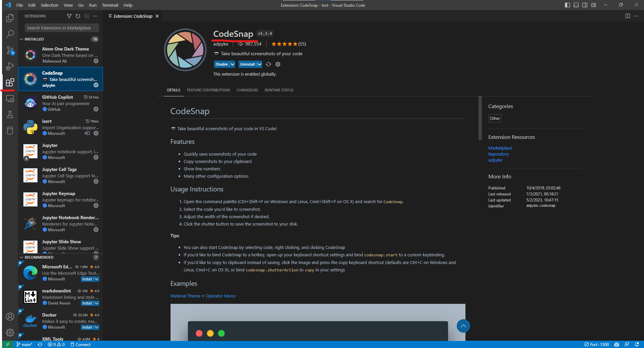Open Remote Explorer in activity bar
The height and width of the screenshot is (348, 644).
click(10, 99)
